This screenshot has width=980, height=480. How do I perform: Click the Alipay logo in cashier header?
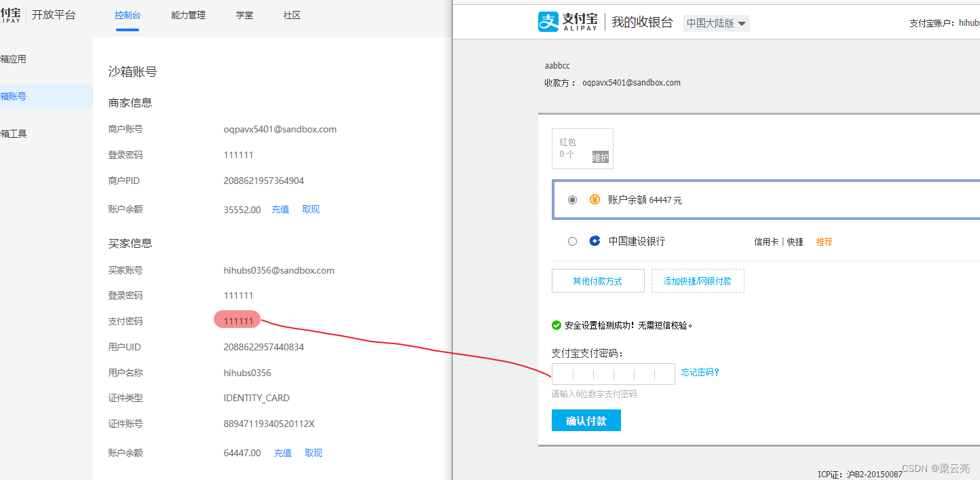[568, 22]
